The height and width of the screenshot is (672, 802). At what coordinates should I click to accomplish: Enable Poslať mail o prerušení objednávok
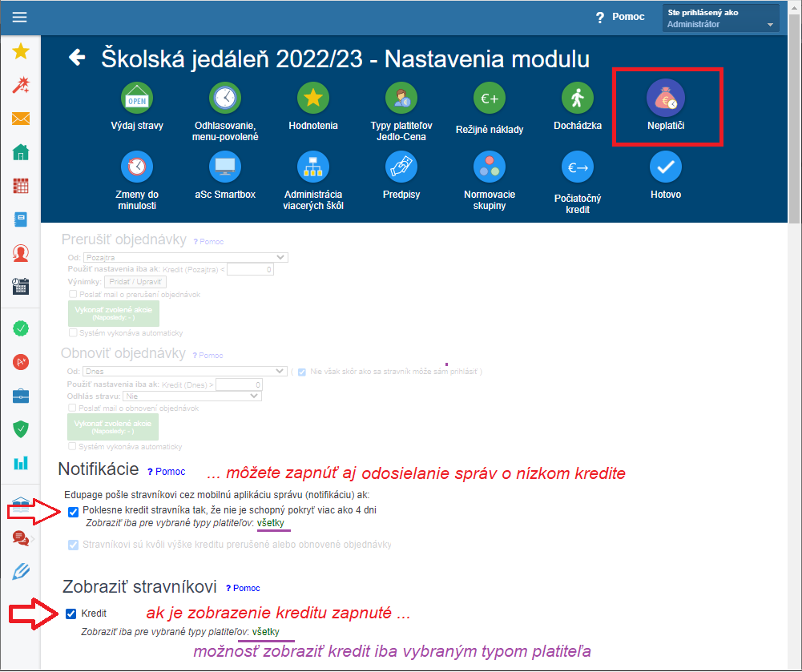coord(73,294)
